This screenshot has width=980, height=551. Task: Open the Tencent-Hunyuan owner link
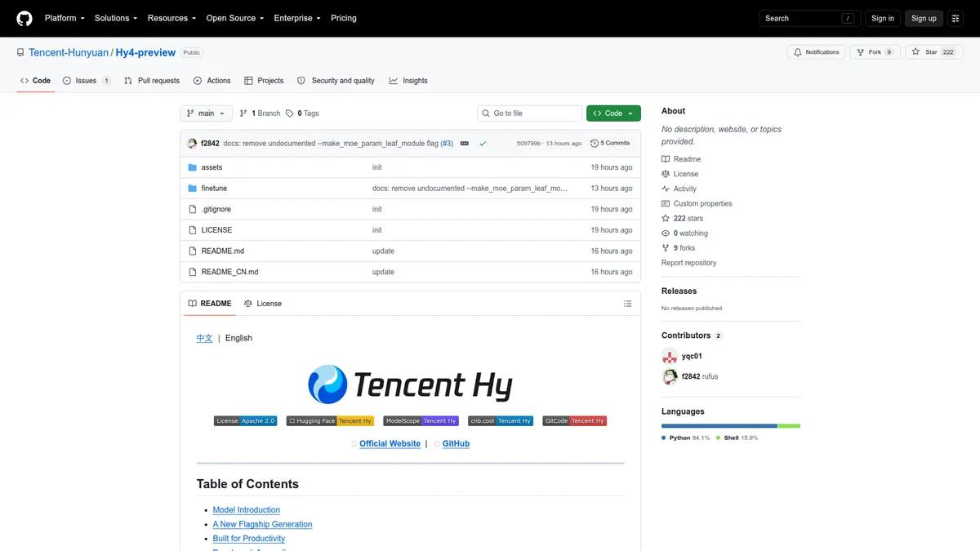[x=69, y=52]
